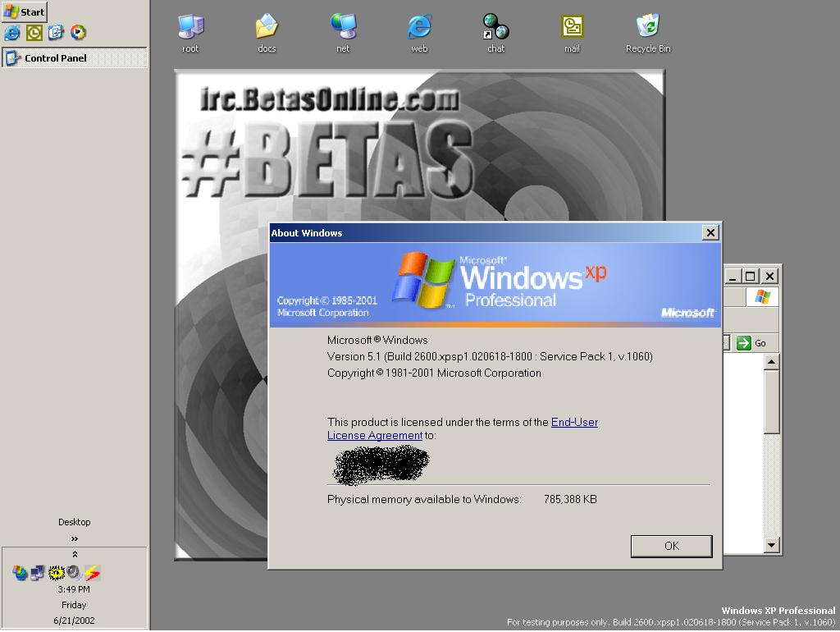Click the Windows globe tray icon
This screenshot has width=840, height=632.
pos(21,573)
